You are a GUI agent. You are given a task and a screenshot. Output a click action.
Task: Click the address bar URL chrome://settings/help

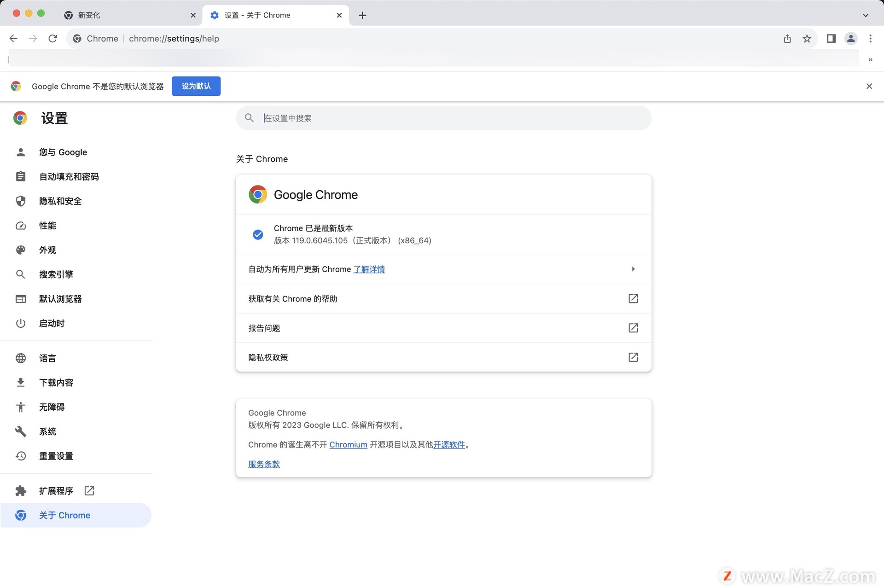click(x=174, y=39)
